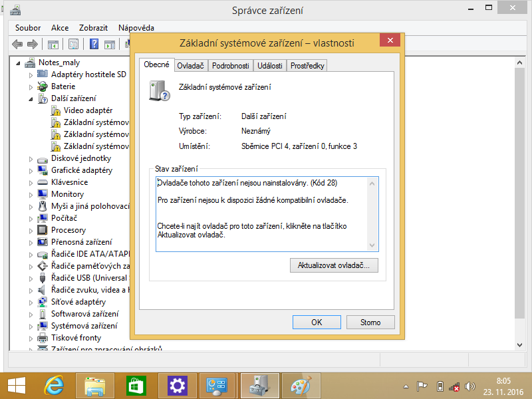
Task: Click the Properties toolbar icon
Action: tap(74, 45)
